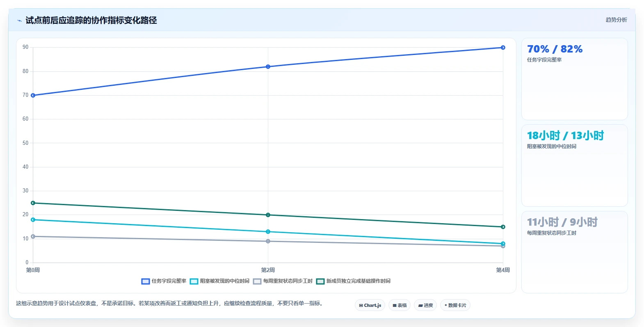Screen dimensions: 644x327
Task: Click the cyan 阻塞被发现的中位时间 legend swatch
Action: coord(194,281)
